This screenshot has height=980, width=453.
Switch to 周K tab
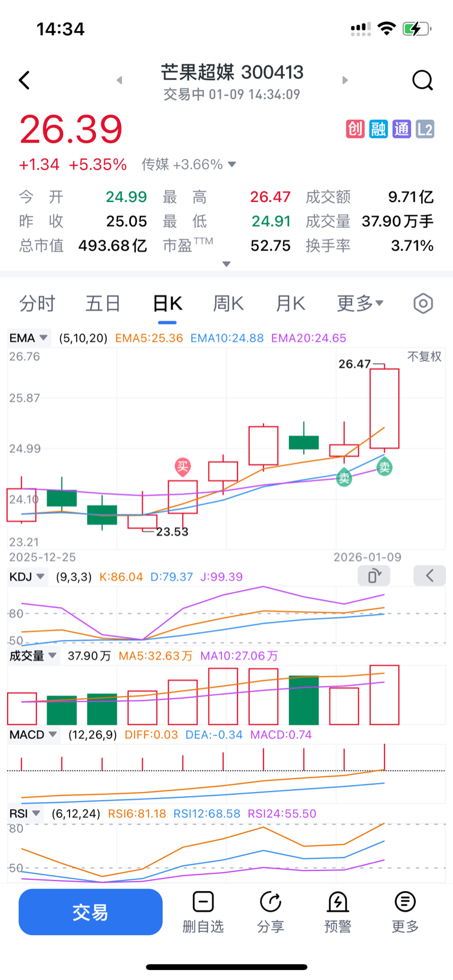[x=228, y=303]
